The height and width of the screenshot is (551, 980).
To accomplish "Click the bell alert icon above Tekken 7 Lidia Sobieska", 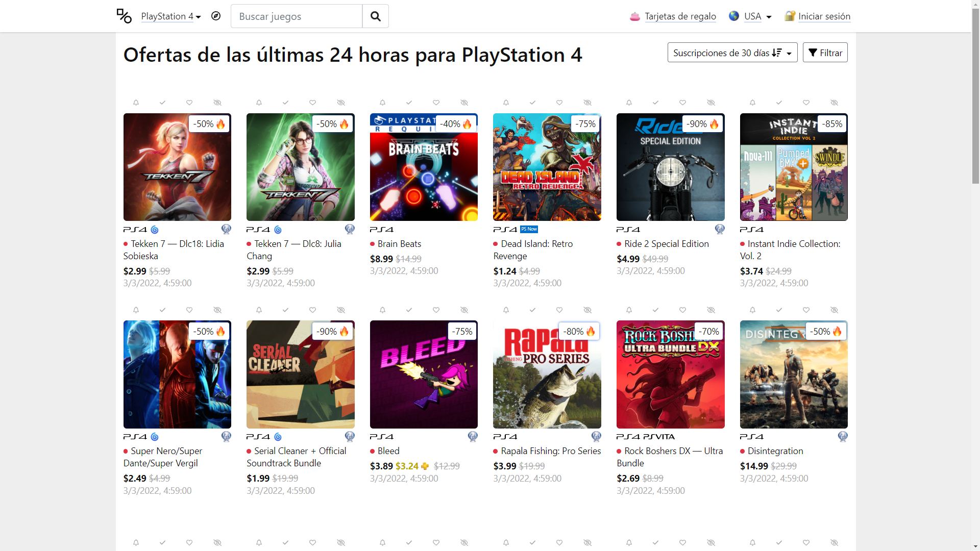I will (x=136, y=103).
